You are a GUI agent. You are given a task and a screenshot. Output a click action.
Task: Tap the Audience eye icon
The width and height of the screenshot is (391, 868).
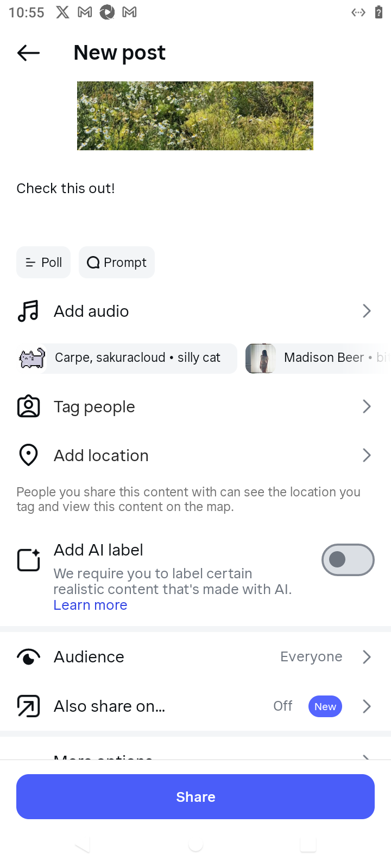tap(28, 657)
